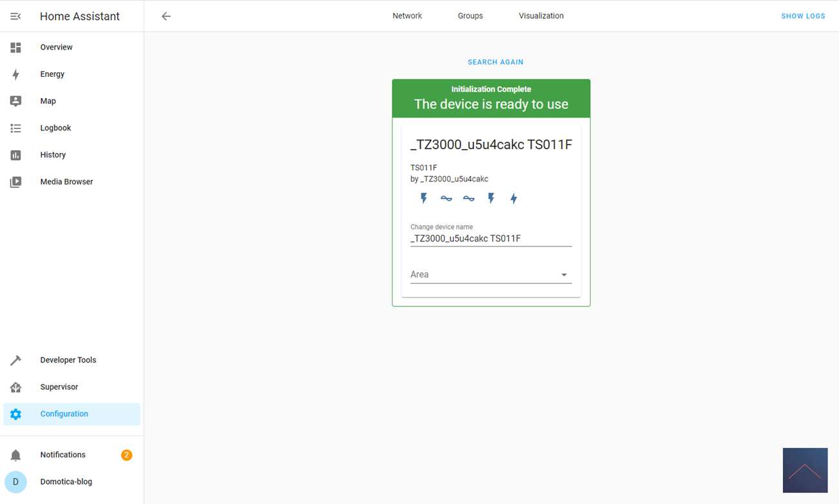Click the Notifications bell icon
This screenshot has width=839, height=504.
(x=15, y=455)
